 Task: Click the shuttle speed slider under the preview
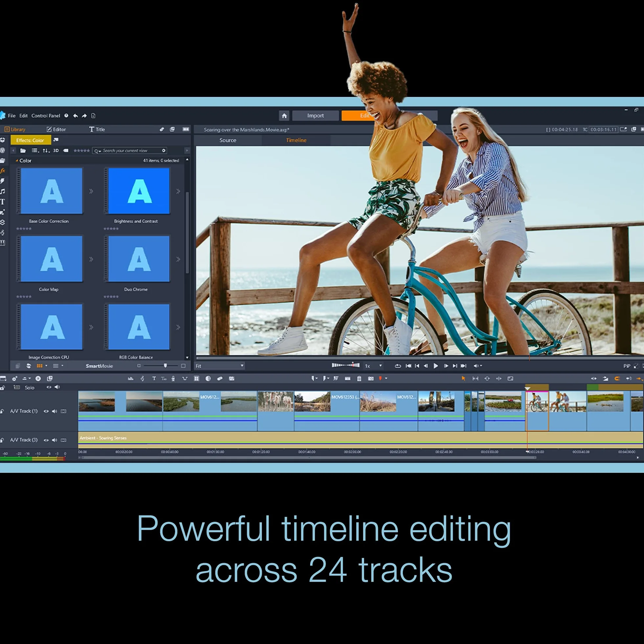pos(345,365)
